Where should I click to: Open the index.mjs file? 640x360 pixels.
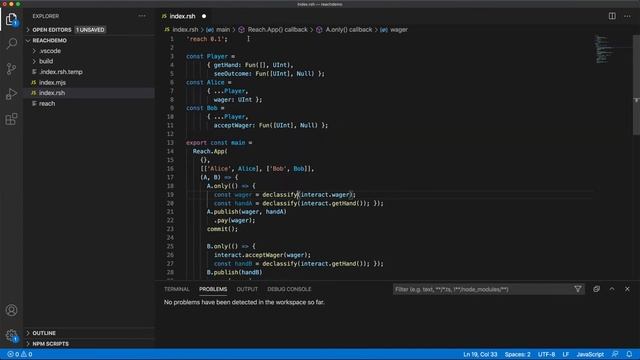point(52,82)
